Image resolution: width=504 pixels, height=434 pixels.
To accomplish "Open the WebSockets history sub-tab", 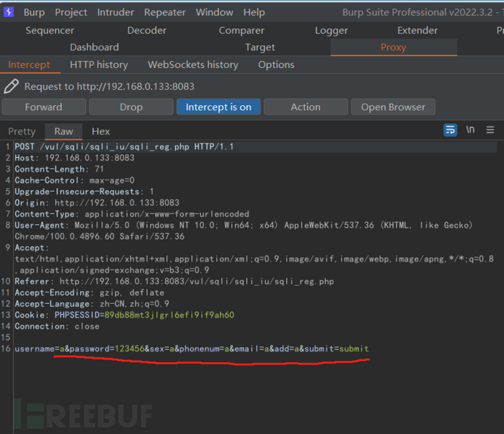I will pyautogui.click(x=193, y=64).
